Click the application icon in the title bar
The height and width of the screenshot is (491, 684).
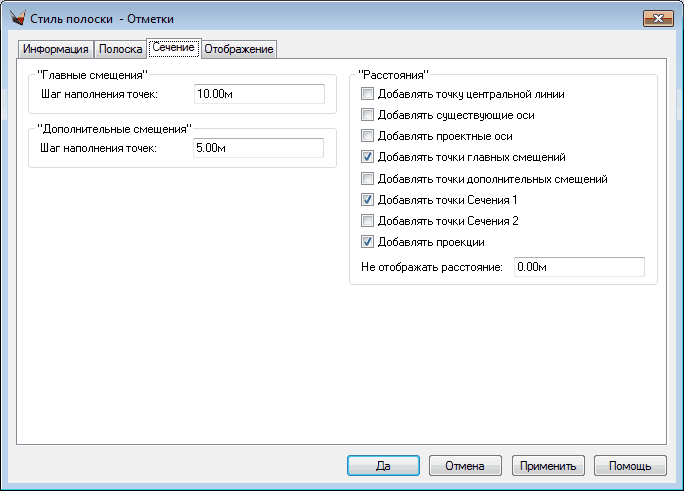click(17, 18)
